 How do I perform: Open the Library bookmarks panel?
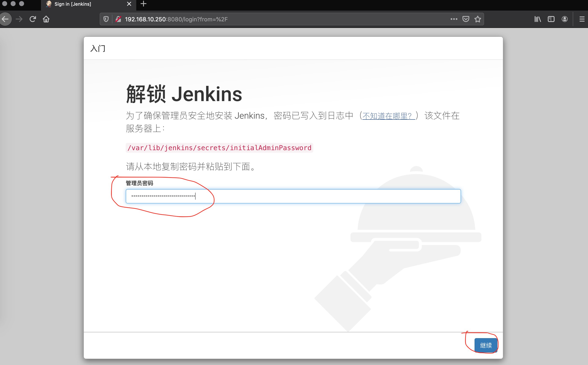(x=537, y=19)
